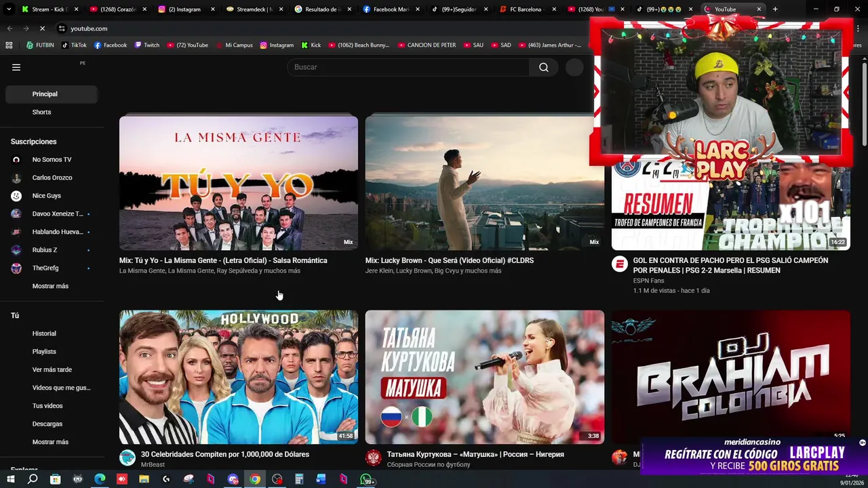The image size is (868, 488).
Task: Open TheGrefg subscription
Action: pos(52,268)
